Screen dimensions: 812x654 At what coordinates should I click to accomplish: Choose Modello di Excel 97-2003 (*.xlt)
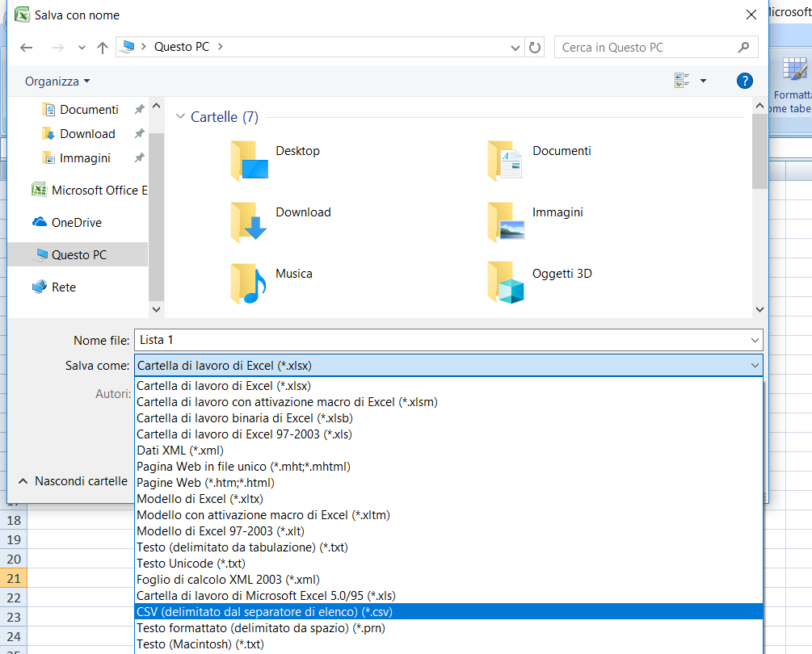click(x=448, y=530)
